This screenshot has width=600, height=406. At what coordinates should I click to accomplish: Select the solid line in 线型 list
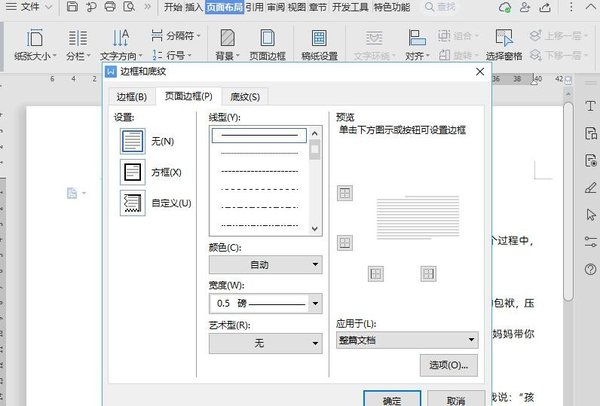click(x=258, y=134)
